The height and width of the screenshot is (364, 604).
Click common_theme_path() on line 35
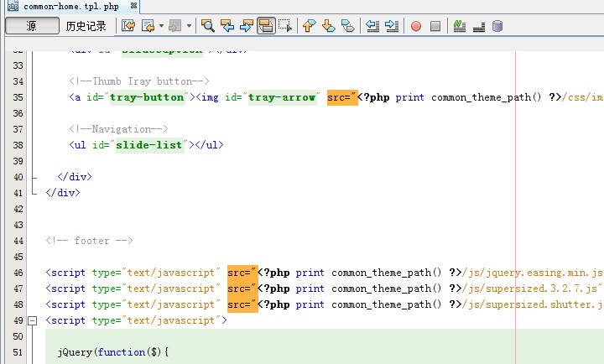[487, 97]
